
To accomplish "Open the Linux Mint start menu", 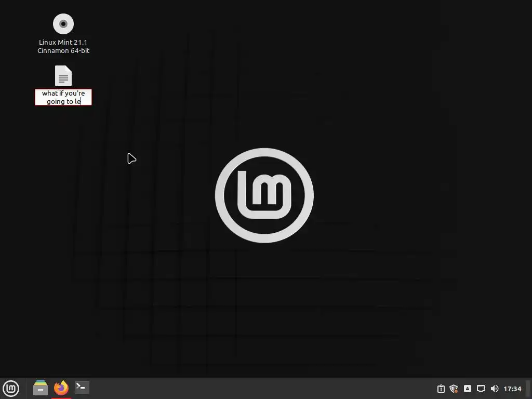I will pos(11,389).
